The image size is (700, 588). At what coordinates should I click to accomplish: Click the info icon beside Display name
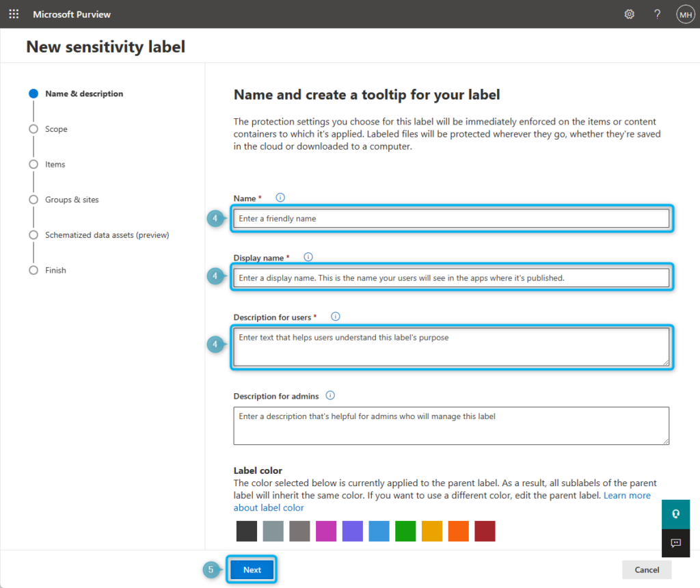308,256
